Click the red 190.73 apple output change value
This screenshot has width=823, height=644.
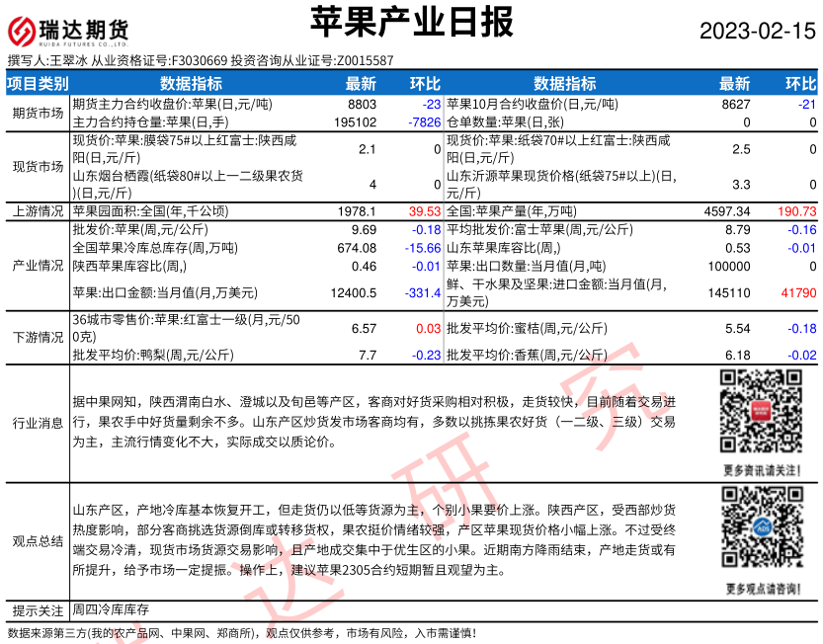(x=797, y=211)
